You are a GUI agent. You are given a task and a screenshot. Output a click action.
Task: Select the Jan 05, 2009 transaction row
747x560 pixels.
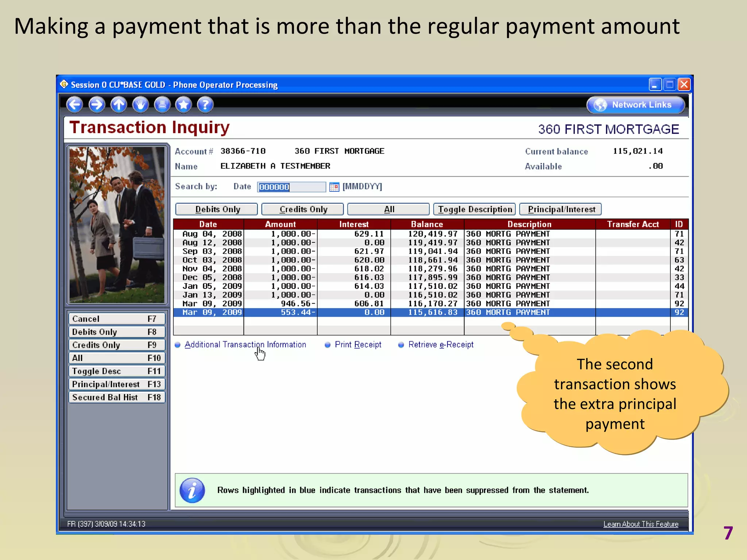click(430, 287)
